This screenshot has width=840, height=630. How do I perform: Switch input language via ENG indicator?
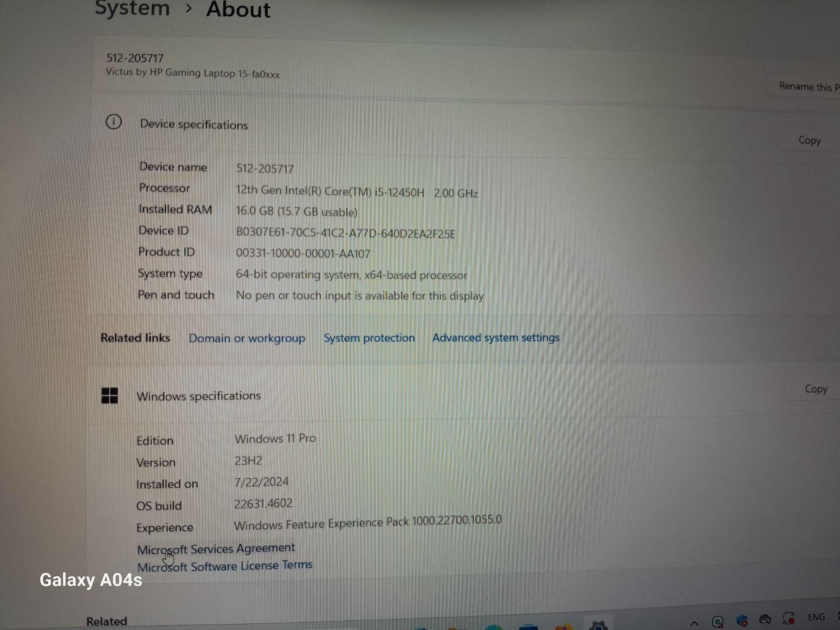816,617
